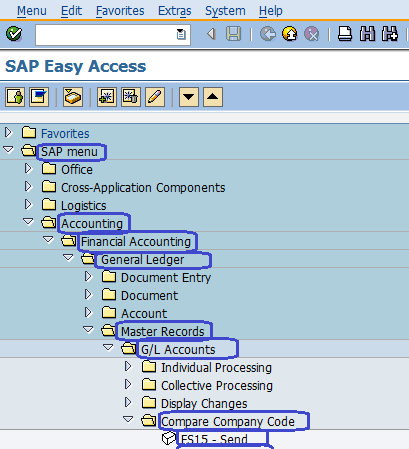Click the Find Next binoculars-plus icon
This screenshot has width=409, height=449.
390,34
